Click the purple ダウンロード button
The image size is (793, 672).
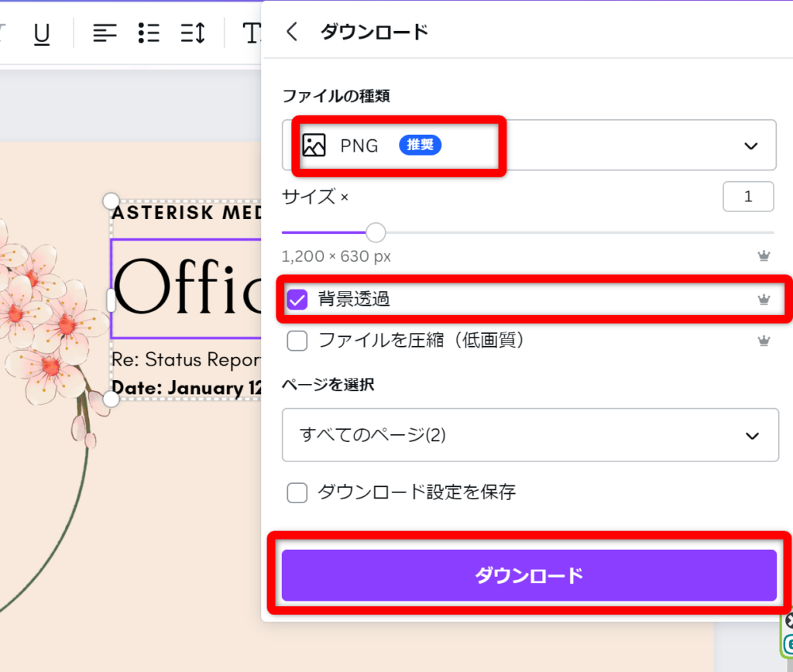click(529, 575)
